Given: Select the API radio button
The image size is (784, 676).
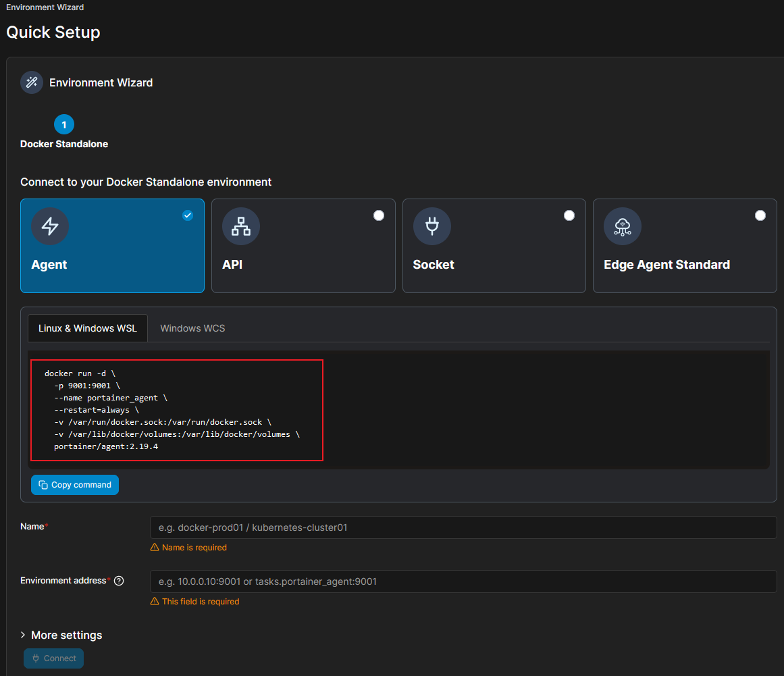Looking at the screenshot, I should click(x=379, y=215).
